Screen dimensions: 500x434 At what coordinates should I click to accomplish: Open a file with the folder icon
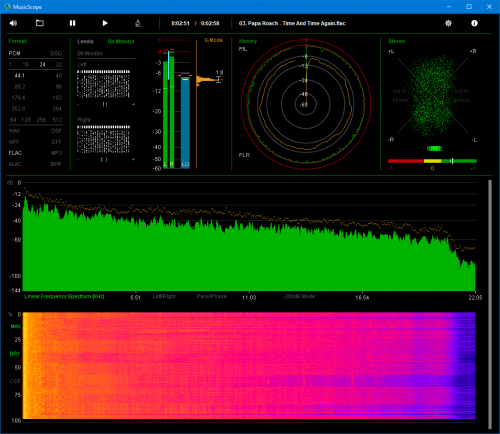(x=40, y=23)
